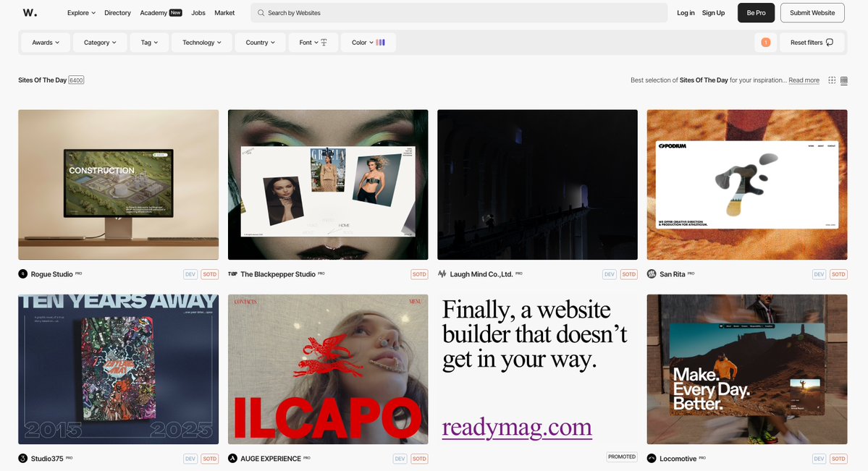Screen dimensions: 868x471
Task: Click the DEV badge for Laugh Mind Co.
Action: (x=610, y=274)
